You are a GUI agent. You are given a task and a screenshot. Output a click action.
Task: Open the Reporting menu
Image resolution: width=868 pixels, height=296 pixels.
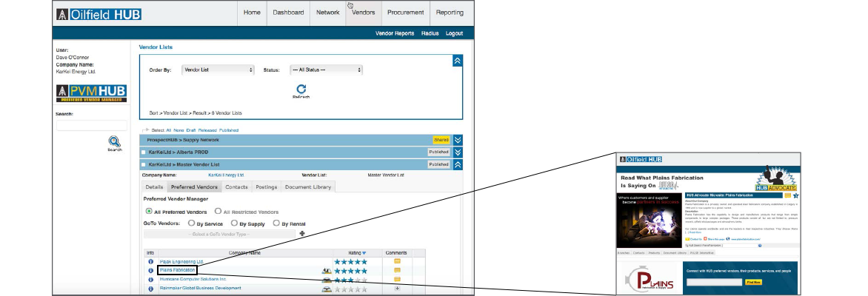coord(450,13)
